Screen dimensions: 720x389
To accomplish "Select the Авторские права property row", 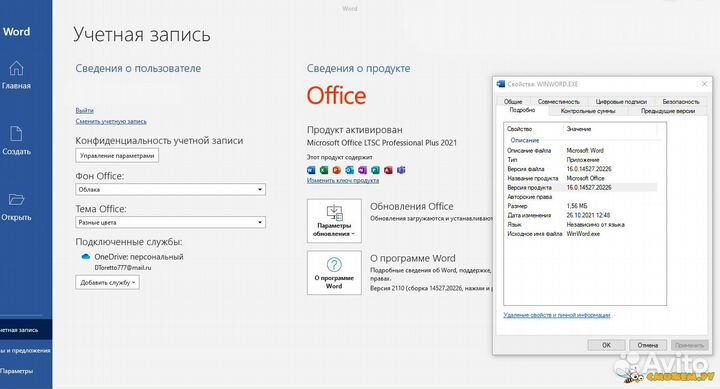I will point(581,197).
